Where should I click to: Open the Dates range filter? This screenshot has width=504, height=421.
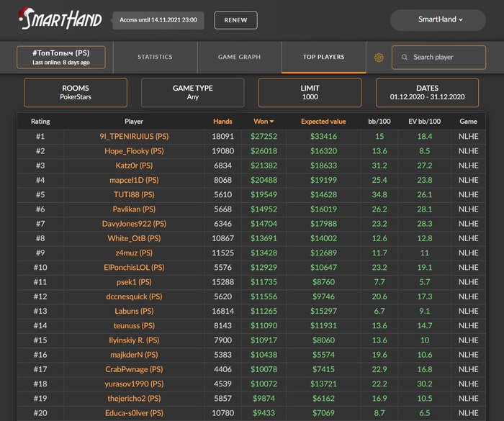click(x=427, y=93)
